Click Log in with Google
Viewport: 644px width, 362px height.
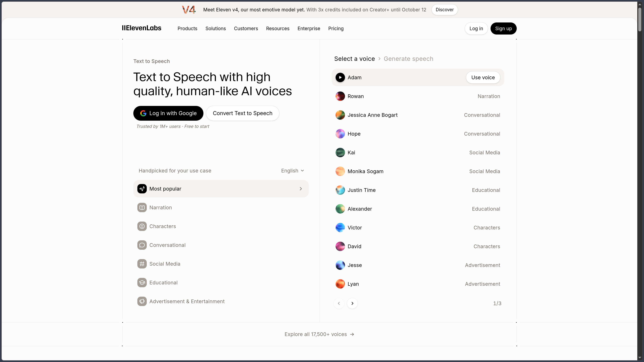click(x=168, y=113)
